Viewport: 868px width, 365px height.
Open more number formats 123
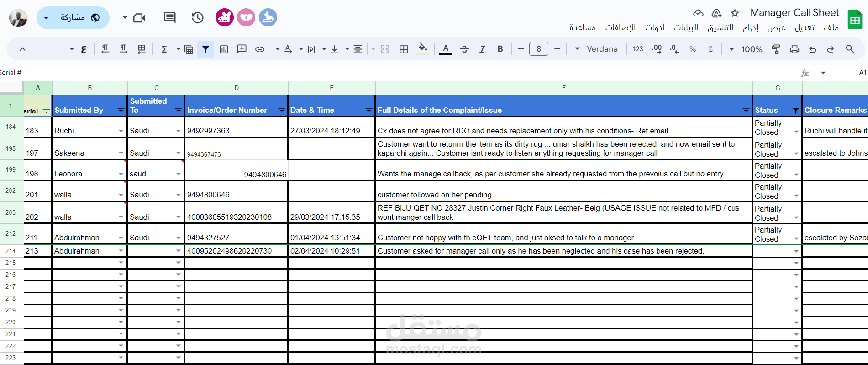click(638, 49)
